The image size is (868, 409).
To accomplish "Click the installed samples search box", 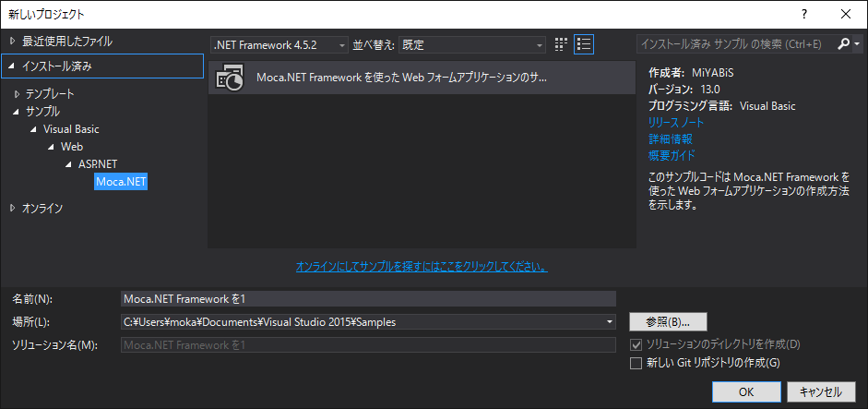I will (x=736, y=44).
